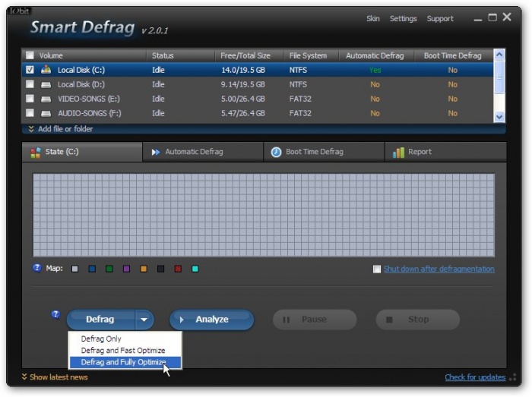Open the Support menu
Screen dimensions: 532x397
pos(440,19)
